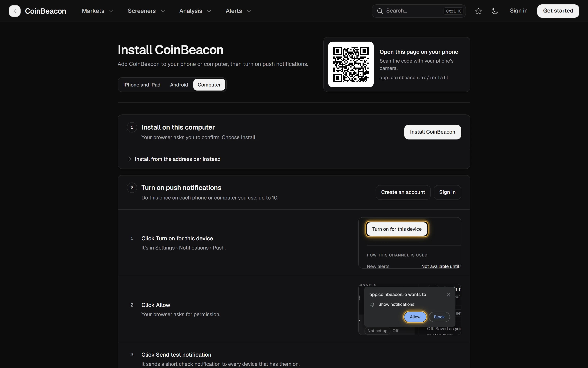Expand Install from the address bar instead

294,159
